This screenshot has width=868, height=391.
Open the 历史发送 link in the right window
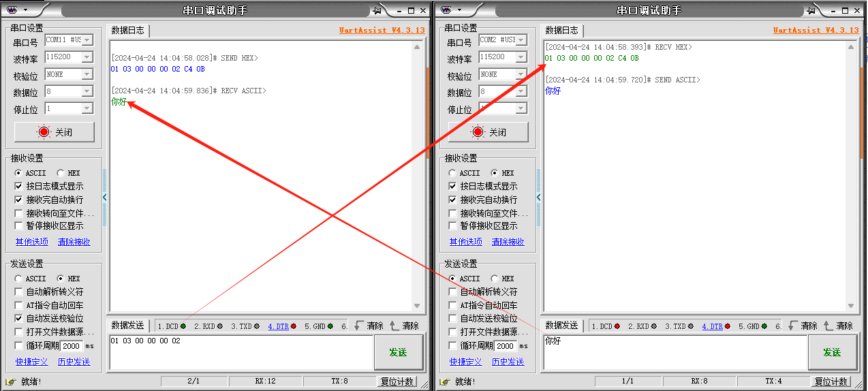(508, 362)
